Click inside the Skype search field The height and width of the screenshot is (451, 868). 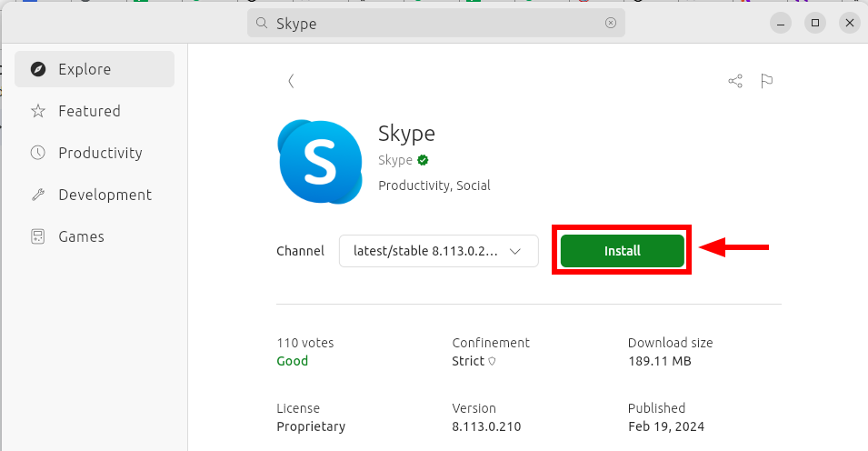[436, 23]
